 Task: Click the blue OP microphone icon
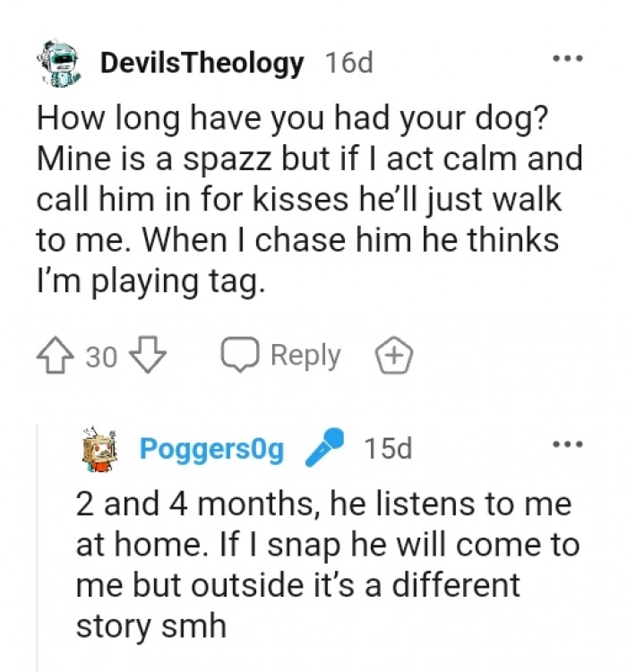coord(324,448)
